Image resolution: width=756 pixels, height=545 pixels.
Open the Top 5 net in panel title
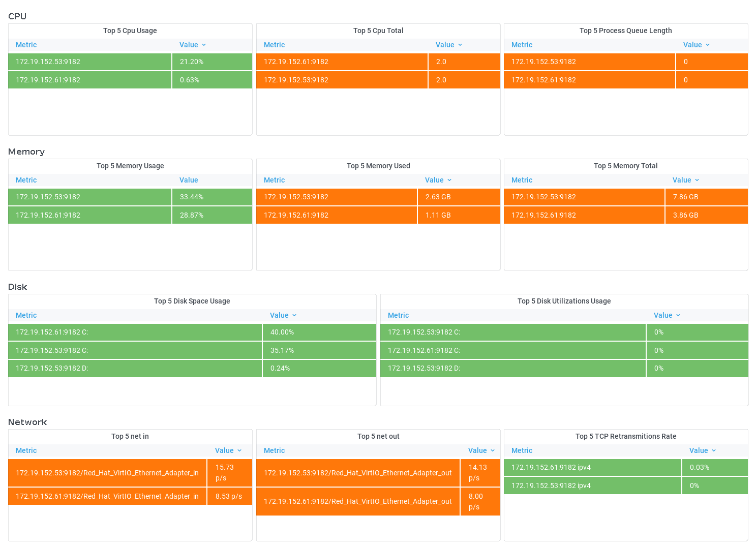[130, 436]
